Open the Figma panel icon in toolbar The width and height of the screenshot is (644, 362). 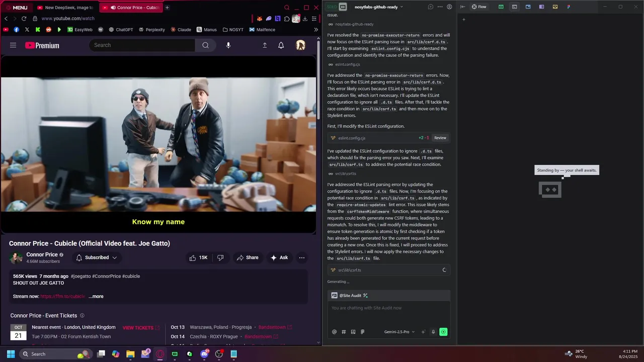tap(569, 7)
